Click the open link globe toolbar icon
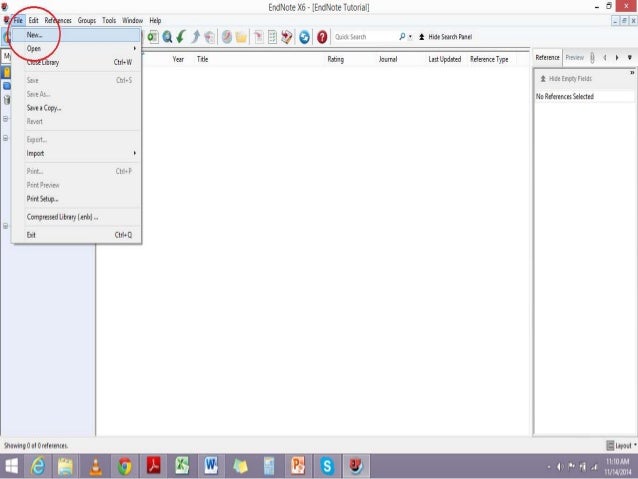This screenshot has height=479, width=638. tap(227, 37)
